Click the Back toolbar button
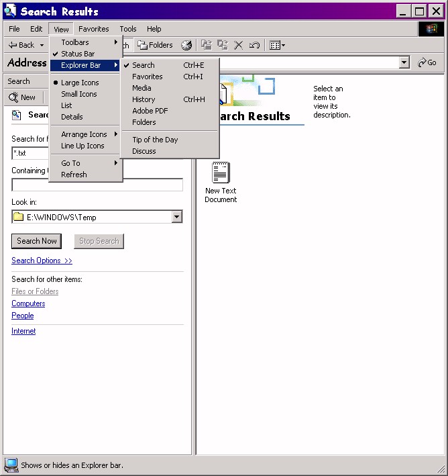 [x=21, y=45]
